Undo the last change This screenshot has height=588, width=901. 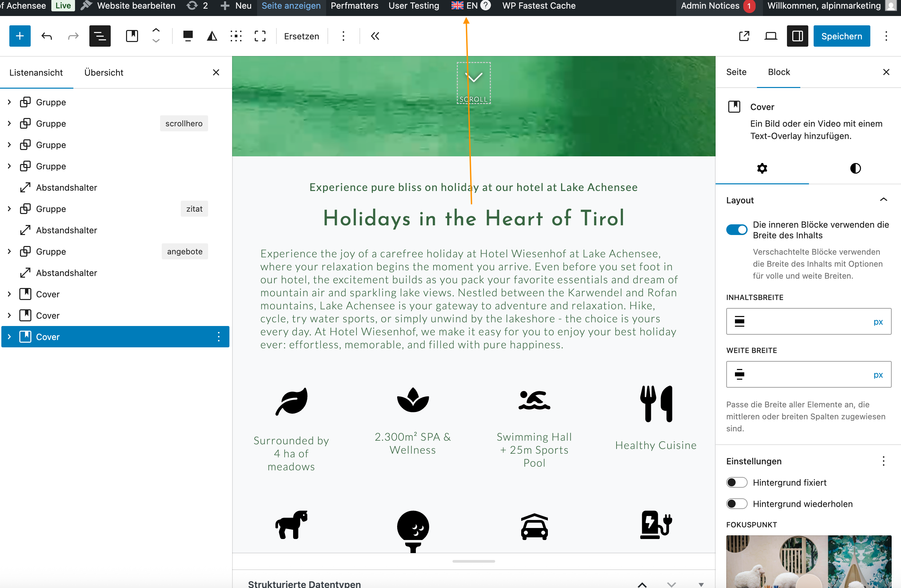pos(47,36)
